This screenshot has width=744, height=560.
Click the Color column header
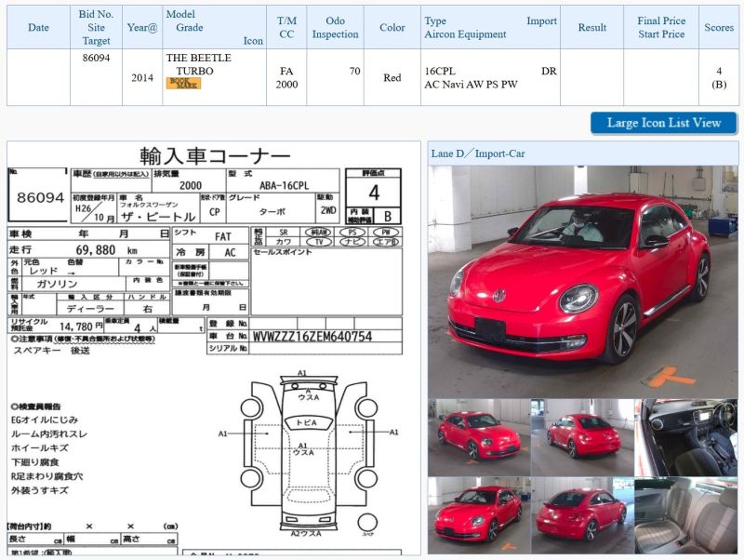click(x=392, y=28)
